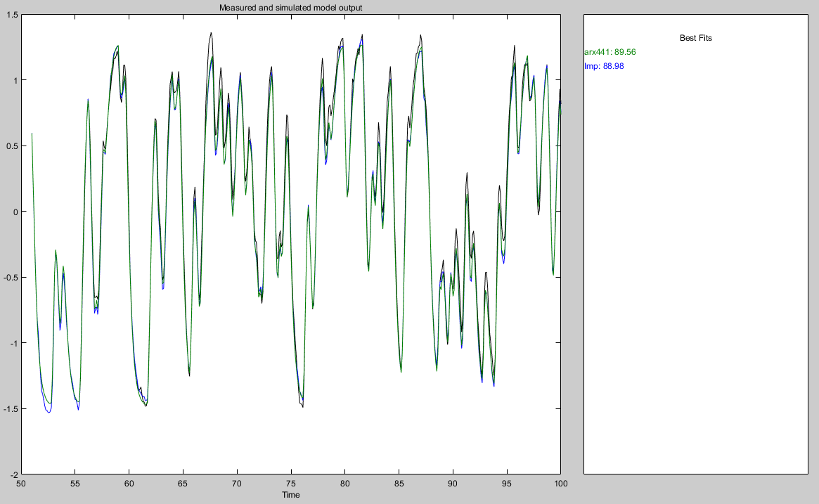Click the green curve's starting point near time 51
The image size is (819, 504).
point(32,134)
